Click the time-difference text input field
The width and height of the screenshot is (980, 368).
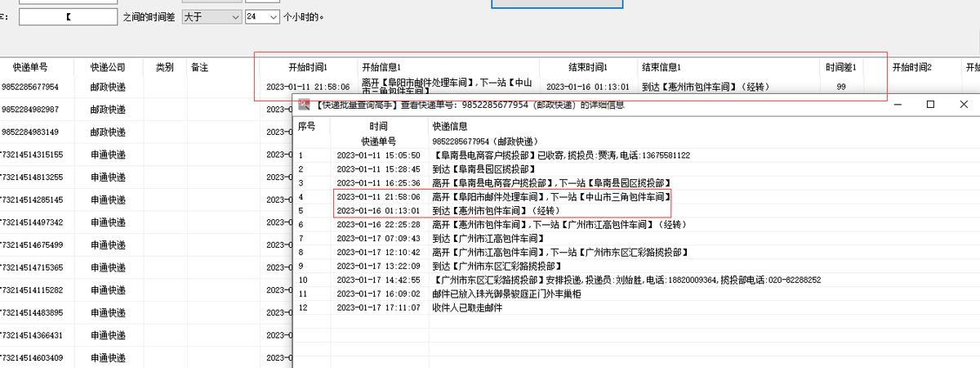[x=68, y=16]
